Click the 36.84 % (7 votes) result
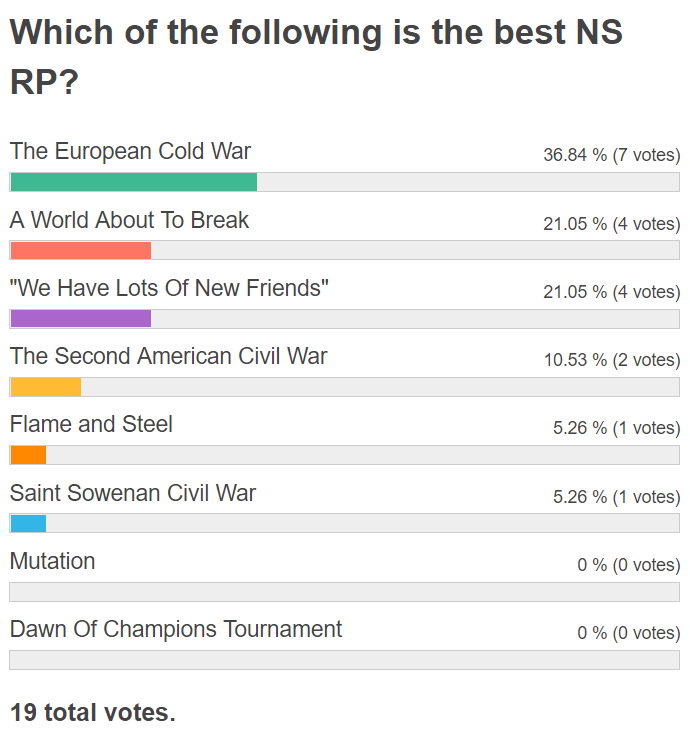Image resolution: width=690 pixels, height=735 pixels. [x=612, y=155]
